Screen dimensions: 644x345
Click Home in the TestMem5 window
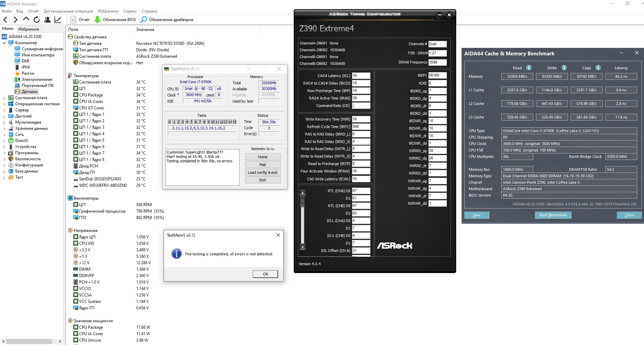pos(263,157)
